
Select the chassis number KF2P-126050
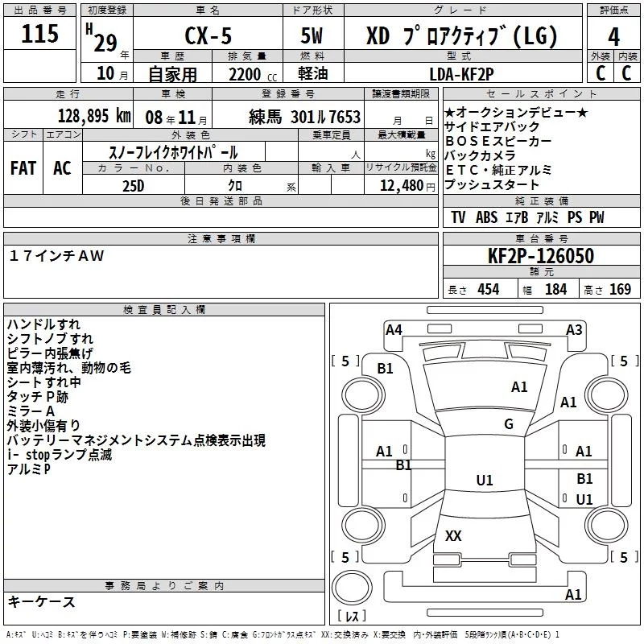(541, 256)
